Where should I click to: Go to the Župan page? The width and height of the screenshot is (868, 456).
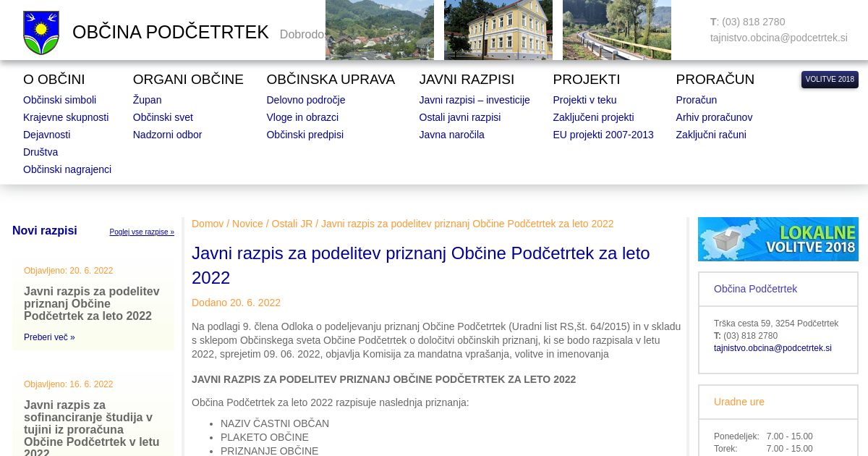tap(147, 100)
